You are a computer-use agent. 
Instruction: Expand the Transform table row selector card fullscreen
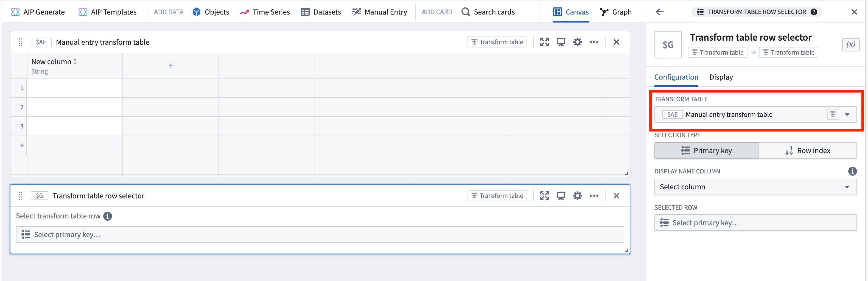(544, 196)
